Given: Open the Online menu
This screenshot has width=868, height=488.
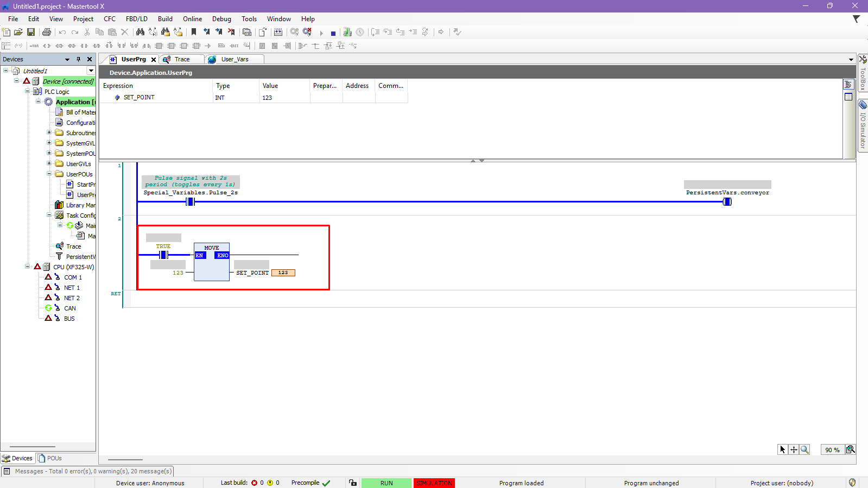Looking at the screenshot, I should click(192, 19).
